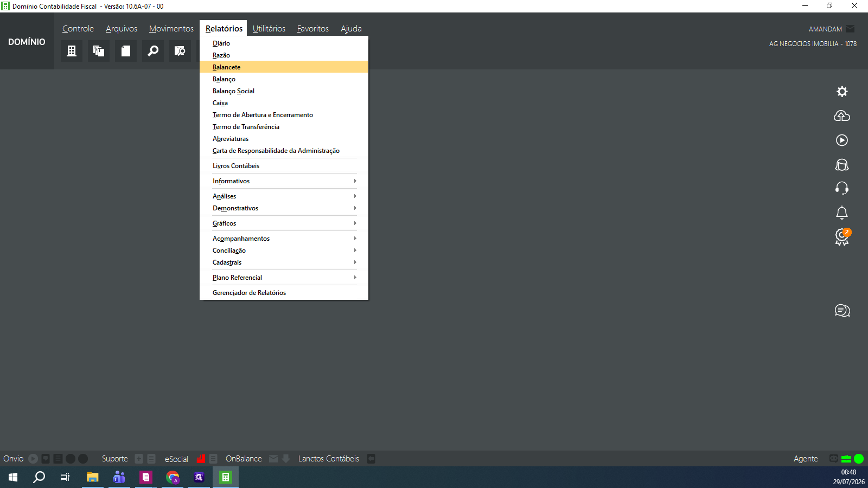Click the Onvio play icon in status bar
Image resolution: width=868 pixels, height=488 pixels.
[33, 459]
